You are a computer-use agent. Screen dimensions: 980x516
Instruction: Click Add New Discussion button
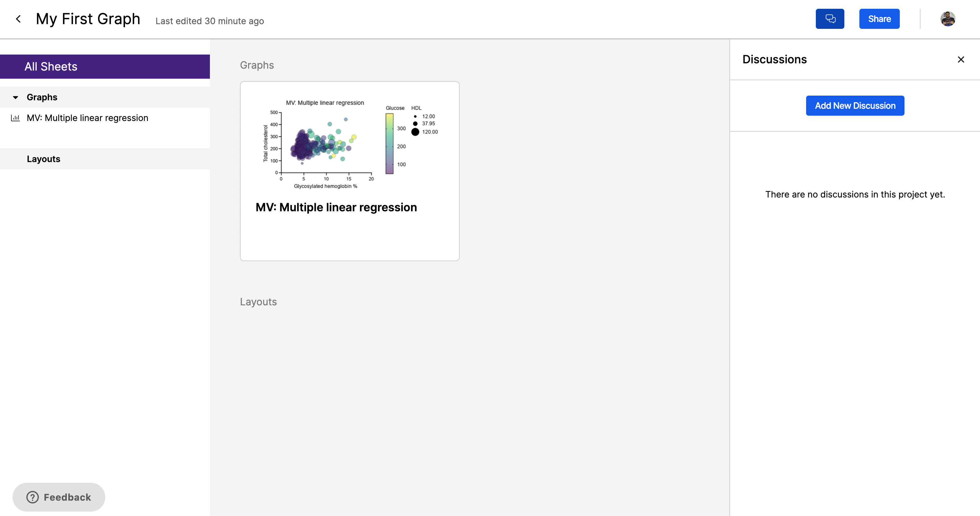[855, 106]
